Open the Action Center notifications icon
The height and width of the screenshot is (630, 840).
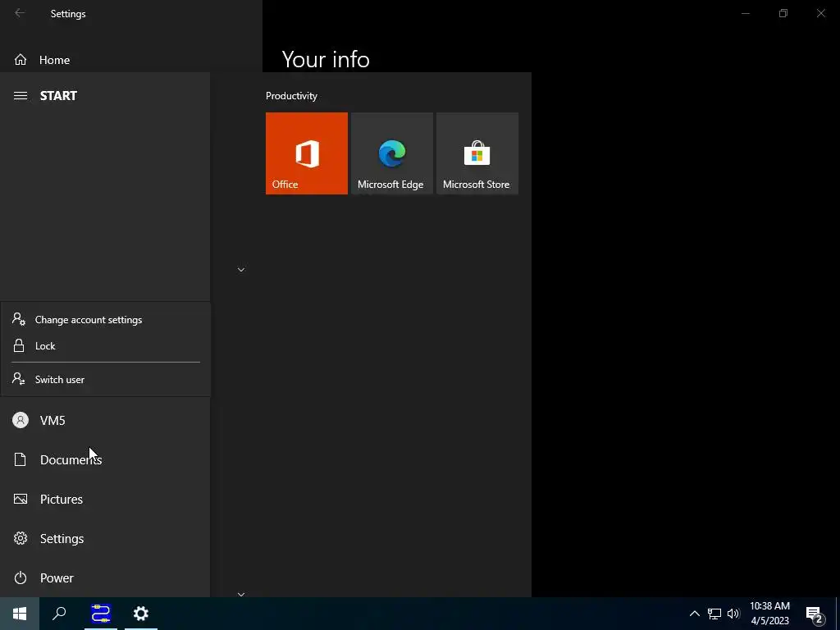(815, 614)
